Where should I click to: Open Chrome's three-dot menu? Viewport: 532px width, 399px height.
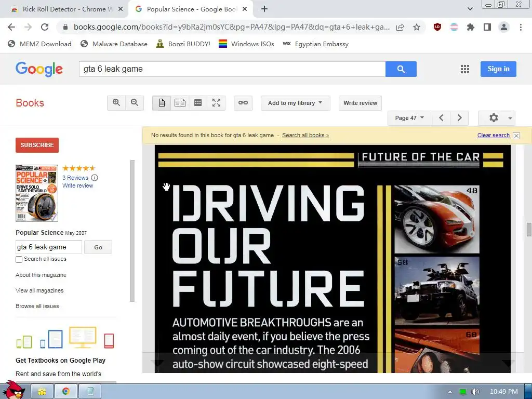521,27
